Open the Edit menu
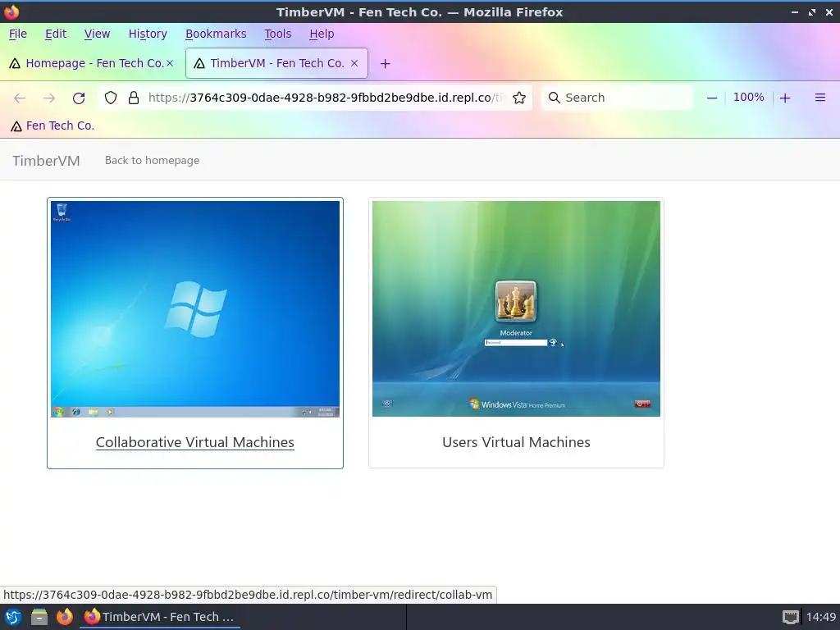 pyautogui.click(x=56, y=34)
